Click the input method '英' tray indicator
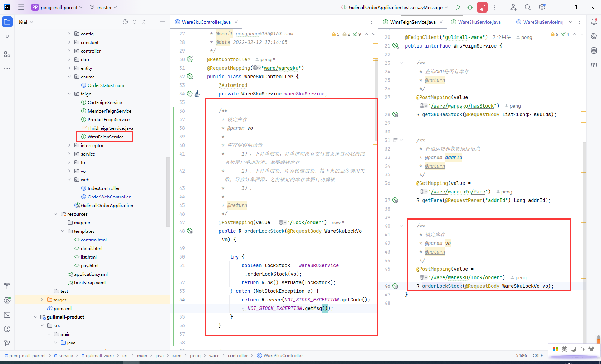 point(564,349)
